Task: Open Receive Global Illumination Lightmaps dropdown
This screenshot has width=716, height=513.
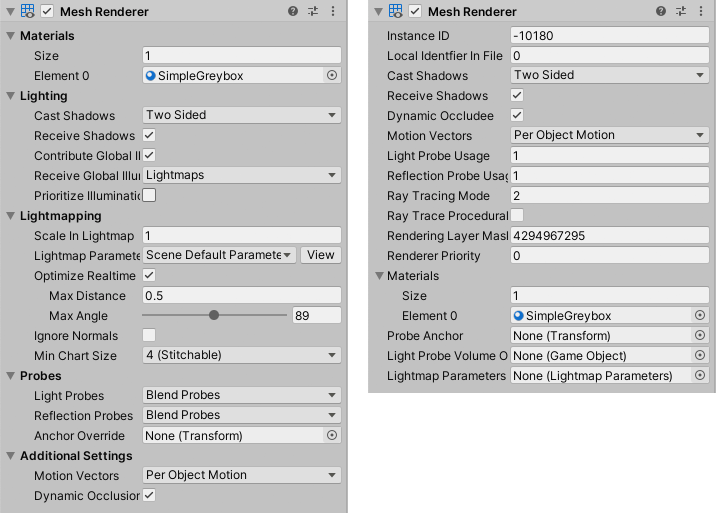Action: (x=242, y=175)
